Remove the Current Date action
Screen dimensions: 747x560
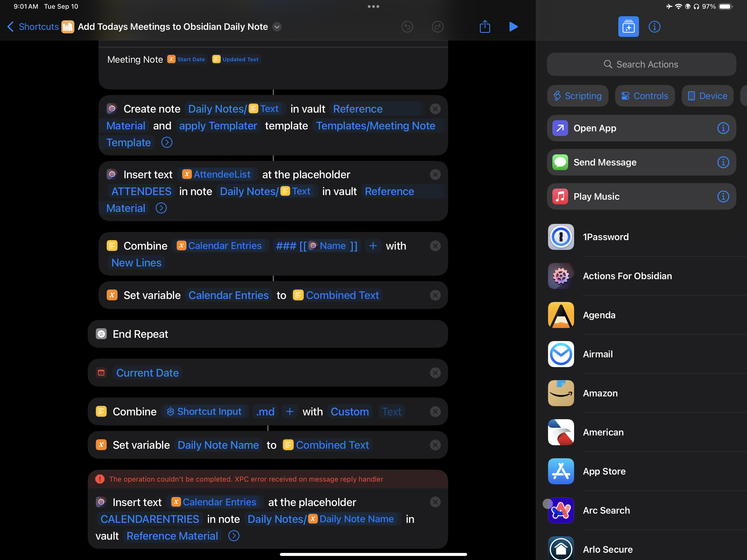435,373
